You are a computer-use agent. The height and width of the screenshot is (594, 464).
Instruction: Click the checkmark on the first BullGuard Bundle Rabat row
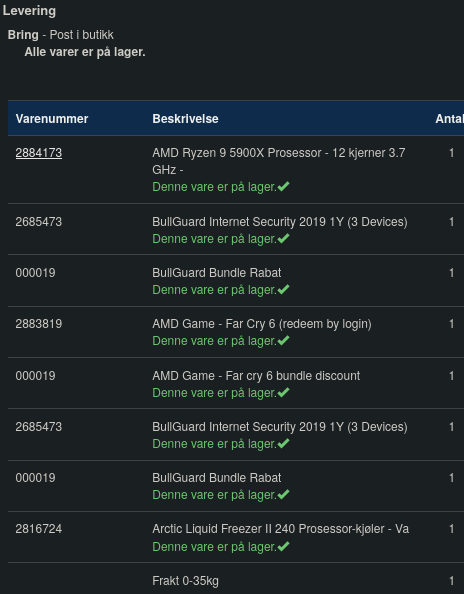click(x=284, y=289)
